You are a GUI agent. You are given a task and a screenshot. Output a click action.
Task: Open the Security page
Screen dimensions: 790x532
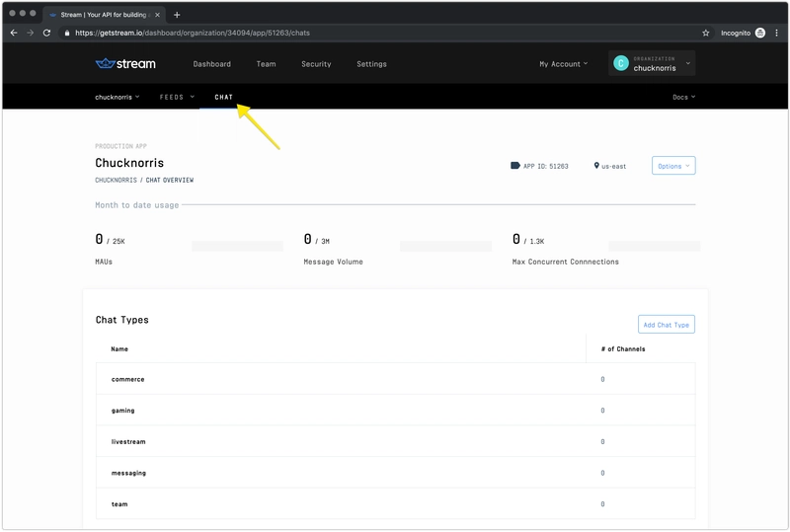[316, 64]
